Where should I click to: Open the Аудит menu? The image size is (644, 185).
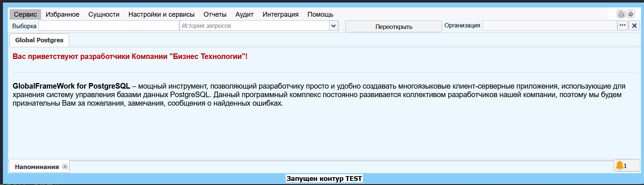(x=244, y=14)
